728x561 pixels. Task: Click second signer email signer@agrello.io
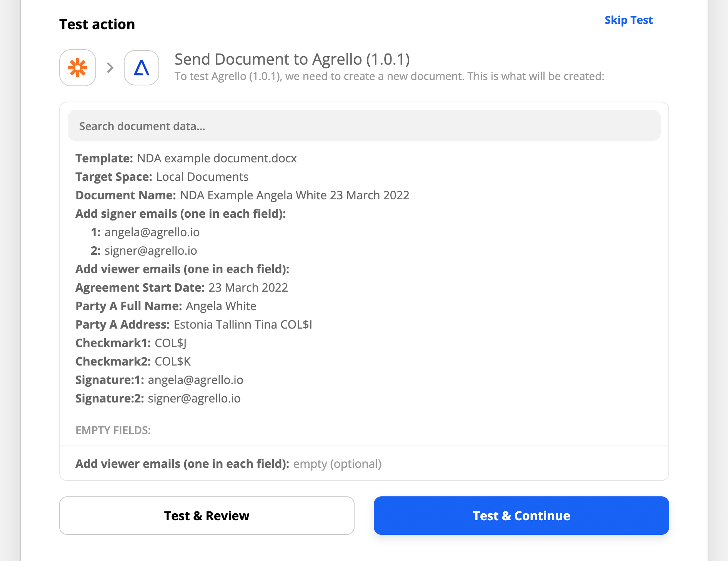[x=151, y=251]
